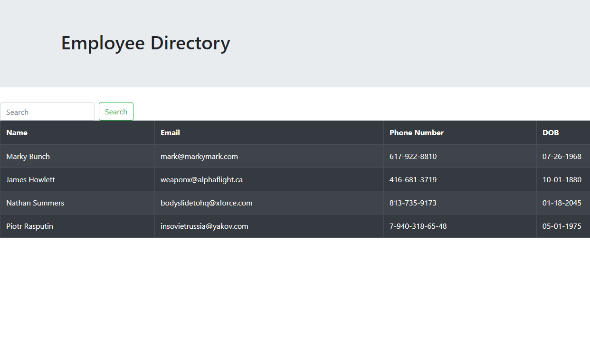Screen dimensions: 590x364
Task: Select the Marky Bunch row
Action: [x=28, y=156]
